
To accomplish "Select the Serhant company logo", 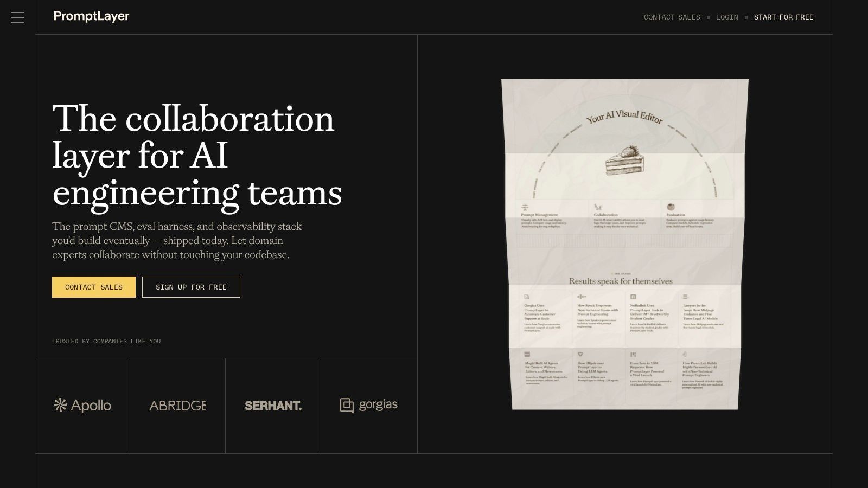I will point(273,406).
